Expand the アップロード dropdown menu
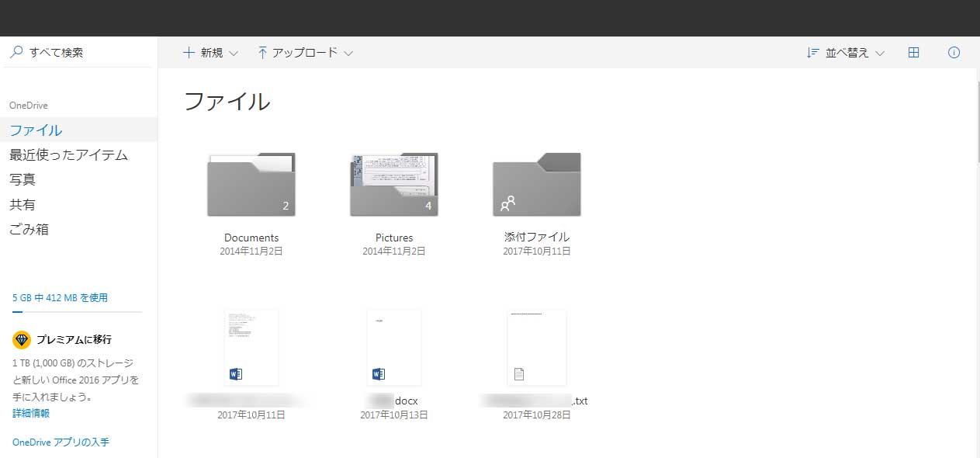This screenshot has width=980, height=458. tap(305, 53)
